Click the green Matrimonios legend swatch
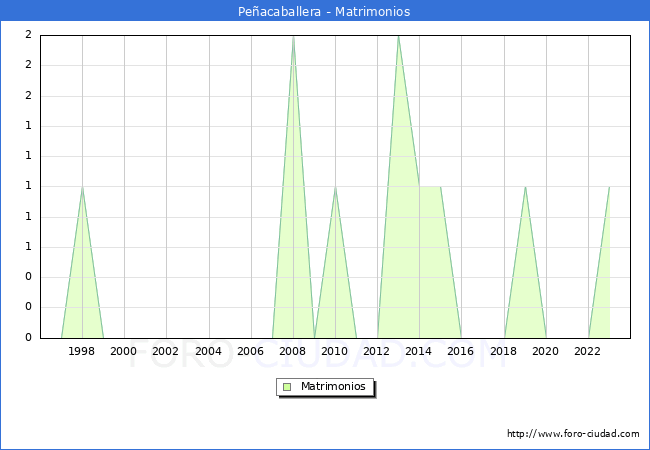 coord(287,387)
